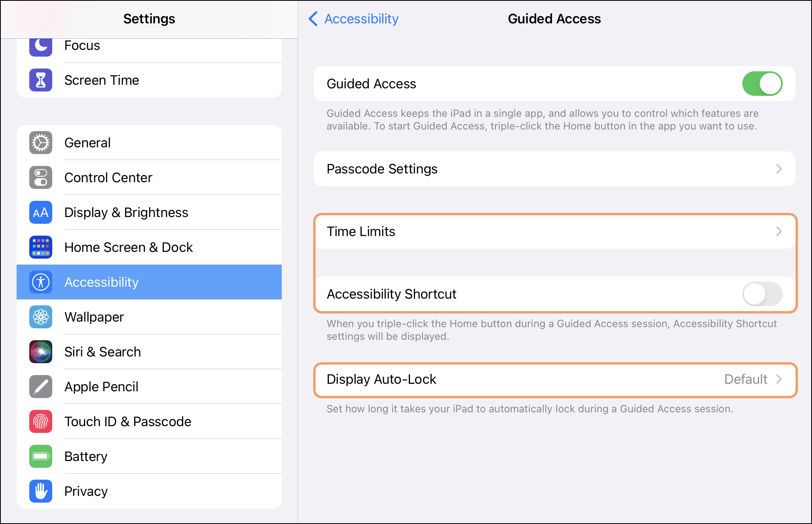Click the highlighted Accessibility sidebar row
Image resolution: width=812 pixels, height=524 pixels.
click(149, 282)
